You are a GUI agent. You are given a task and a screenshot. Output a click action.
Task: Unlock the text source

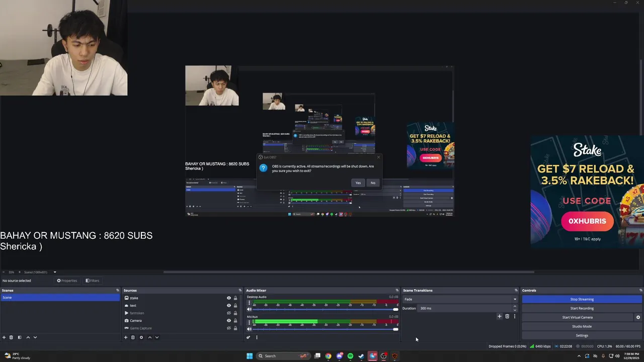click(235, 306)
